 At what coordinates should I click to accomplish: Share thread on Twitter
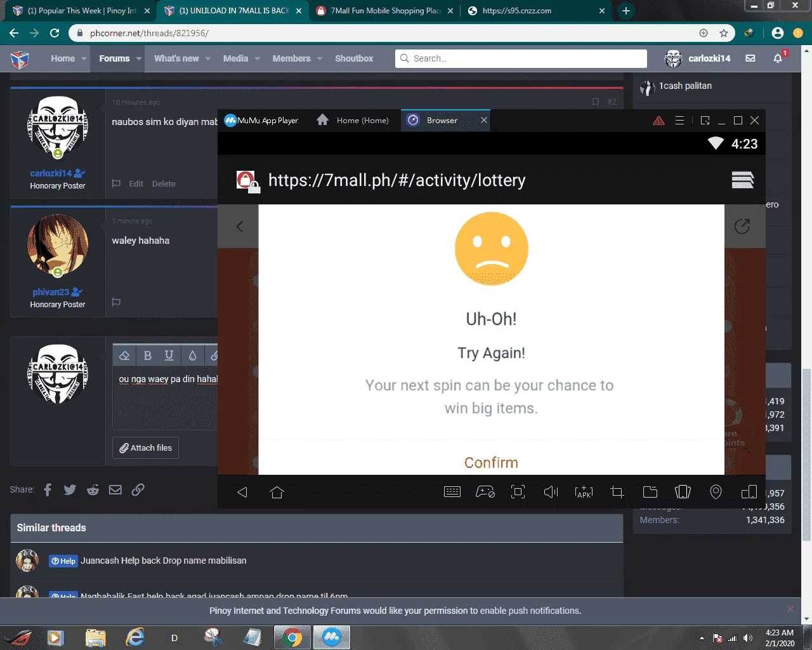click(70, 489)
